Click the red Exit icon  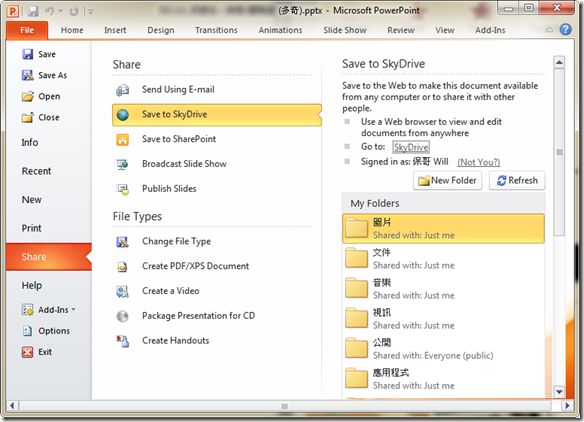(x=28, y=352)
